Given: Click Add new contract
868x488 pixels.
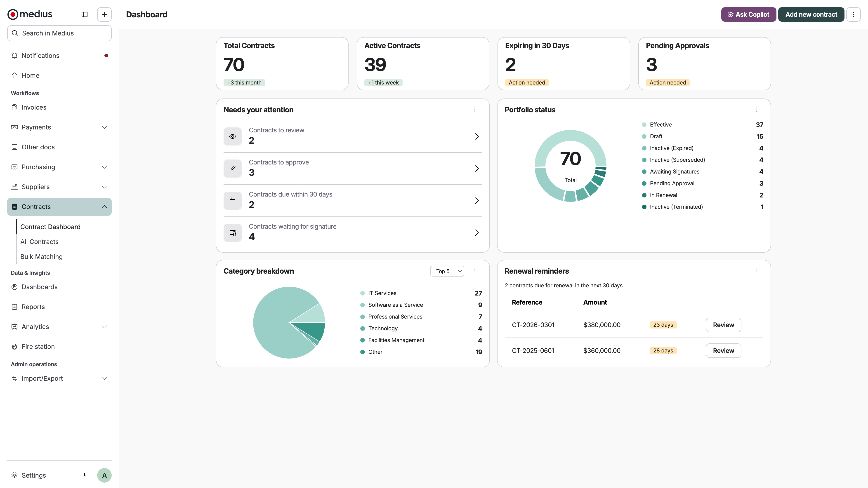Looking at the screenshot, I should (811, 14).
